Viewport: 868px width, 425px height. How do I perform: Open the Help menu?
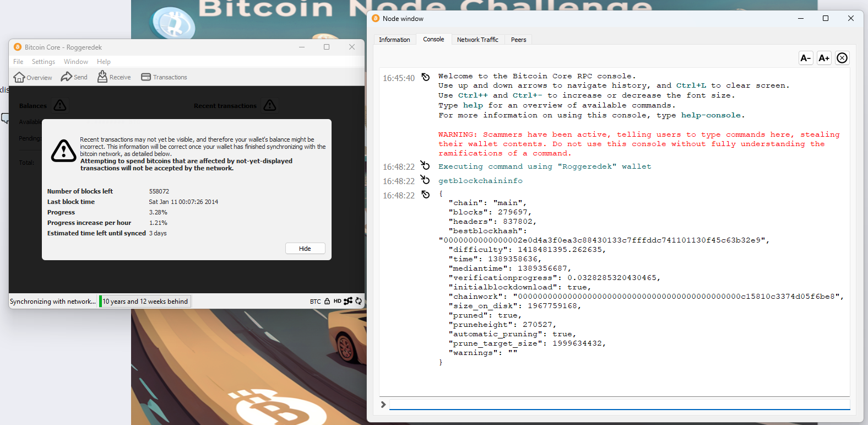click(x=104, y=62)
